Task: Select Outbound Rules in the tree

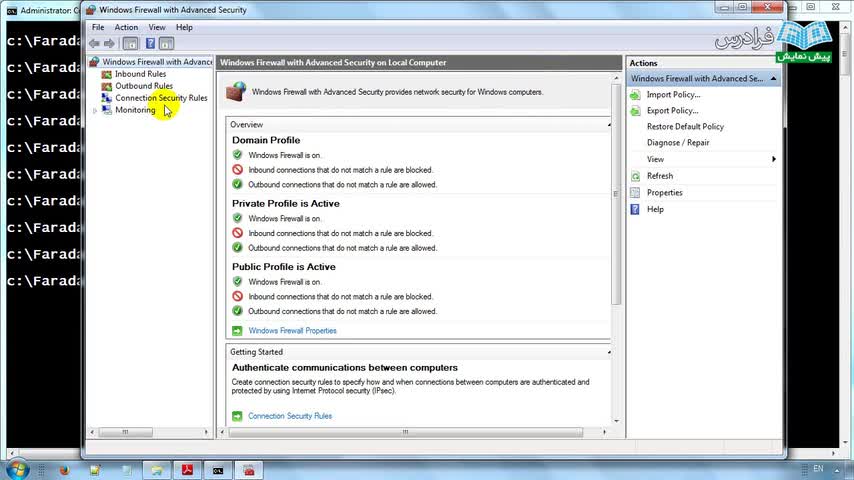Action: (x=144, y=86)
